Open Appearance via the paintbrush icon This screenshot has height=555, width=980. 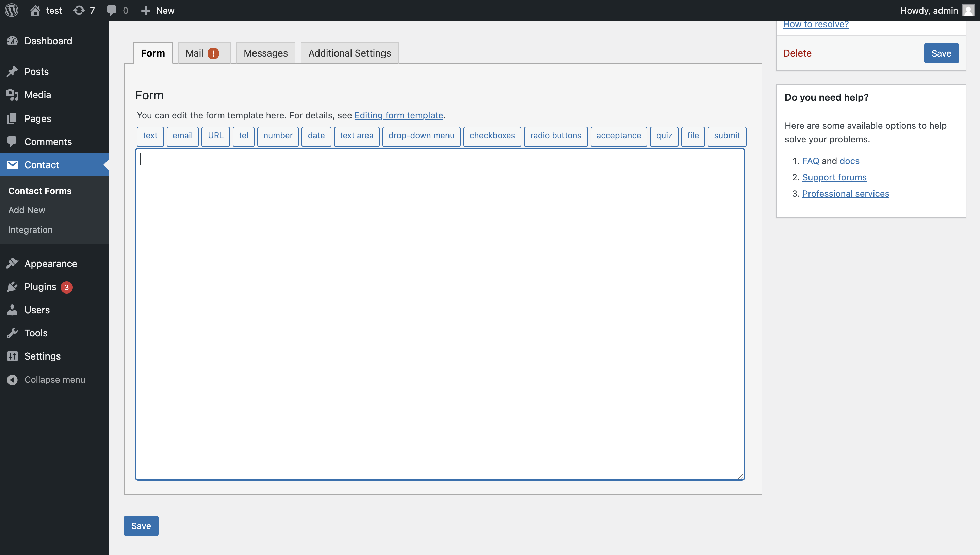13,264
